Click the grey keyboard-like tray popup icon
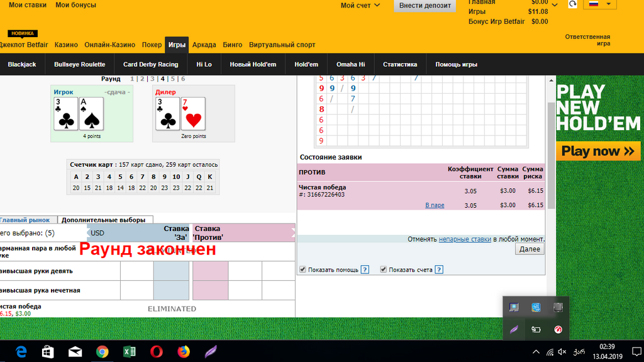This screenshot has width=644, height=362. 558,307
